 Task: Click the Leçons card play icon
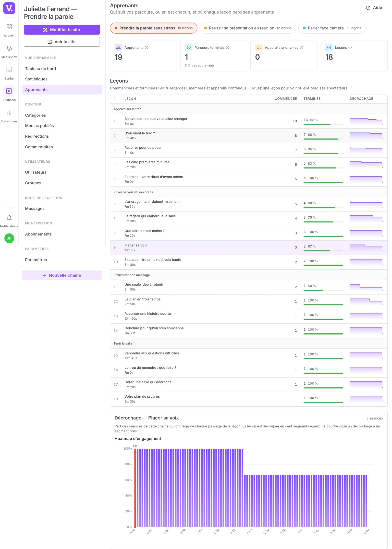[329, 48]
